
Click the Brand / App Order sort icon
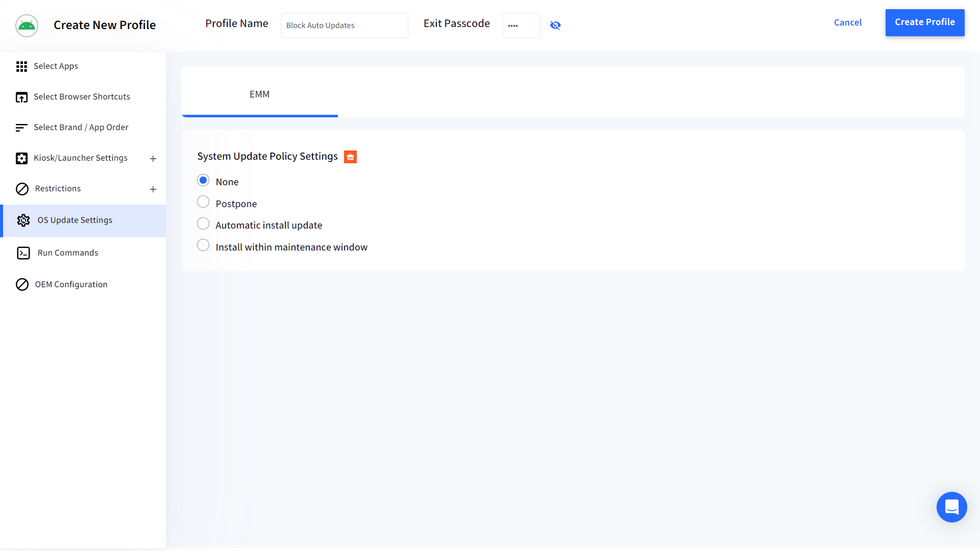click(21, 128)
